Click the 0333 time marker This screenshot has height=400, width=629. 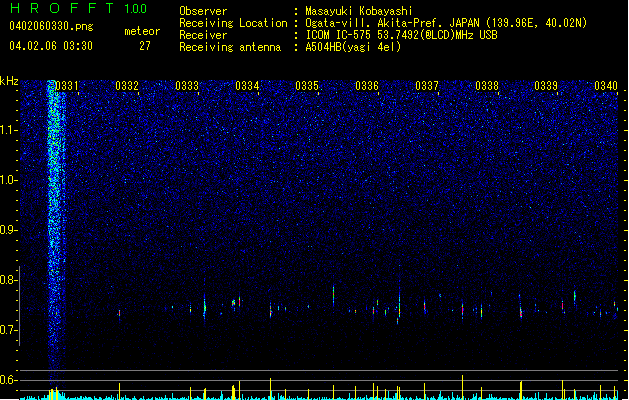click(x=187, y=86)
